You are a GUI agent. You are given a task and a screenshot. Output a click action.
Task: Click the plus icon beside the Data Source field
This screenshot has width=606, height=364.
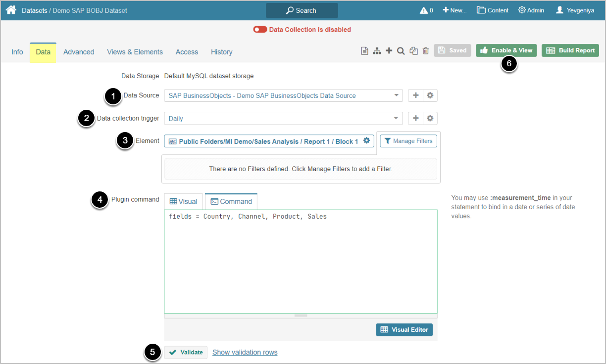(416, 95)
